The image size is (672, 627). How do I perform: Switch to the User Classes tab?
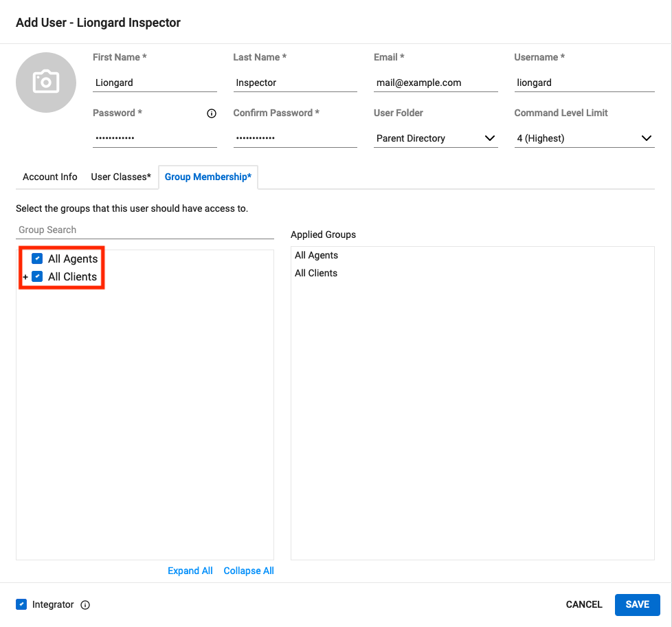[x=121, y=177]
